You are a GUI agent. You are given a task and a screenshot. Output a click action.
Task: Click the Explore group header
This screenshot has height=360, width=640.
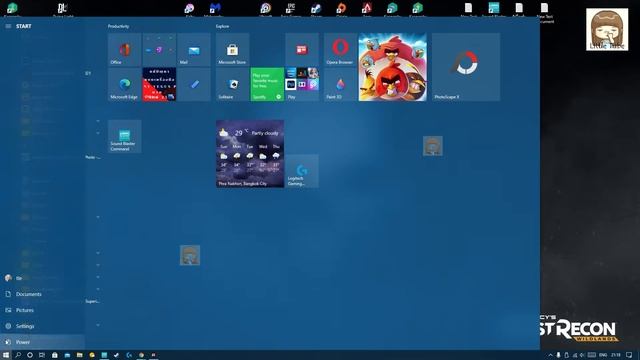pos(222,26)
